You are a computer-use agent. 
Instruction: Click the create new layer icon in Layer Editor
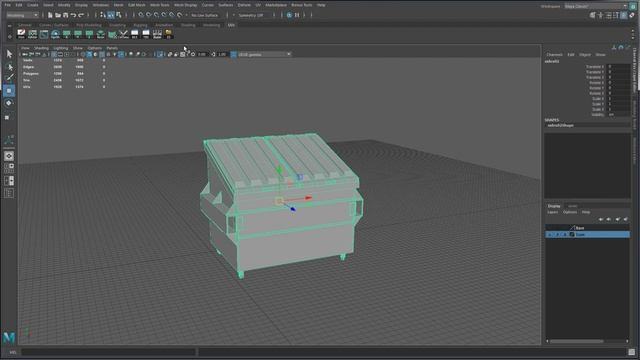[x=618, y=220]
